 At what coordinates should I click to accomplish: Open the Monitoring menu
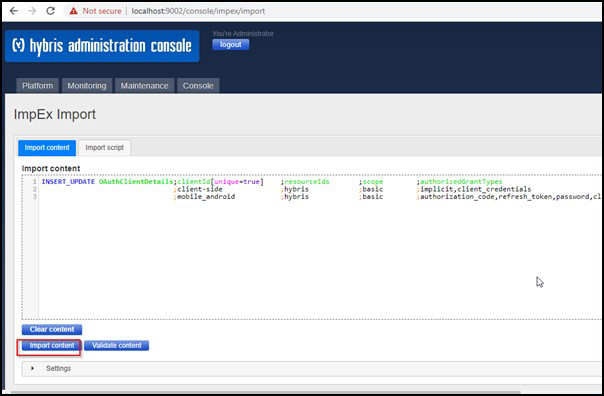(87, 86)
